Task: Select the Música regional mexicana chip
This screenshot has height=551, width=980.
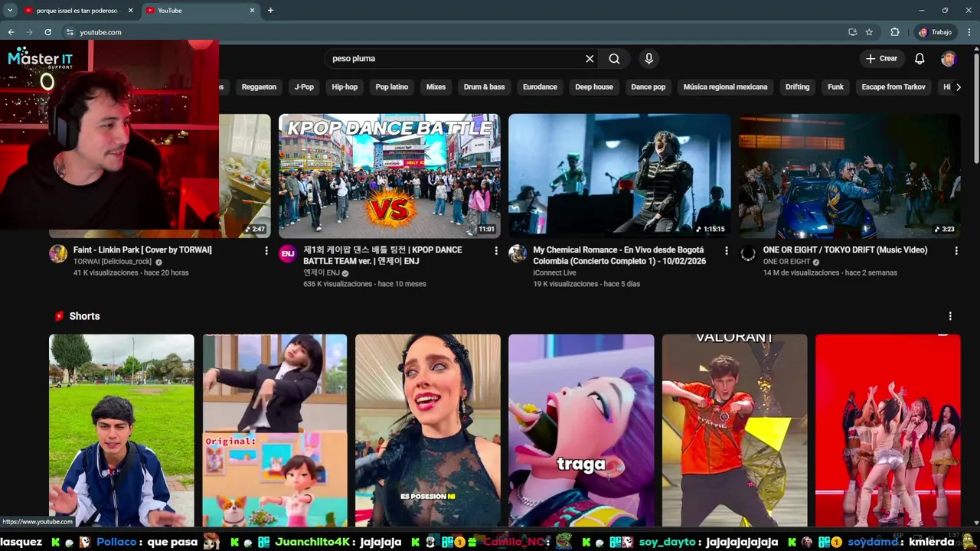Action: pyautogui.click(x=725, y=87)
